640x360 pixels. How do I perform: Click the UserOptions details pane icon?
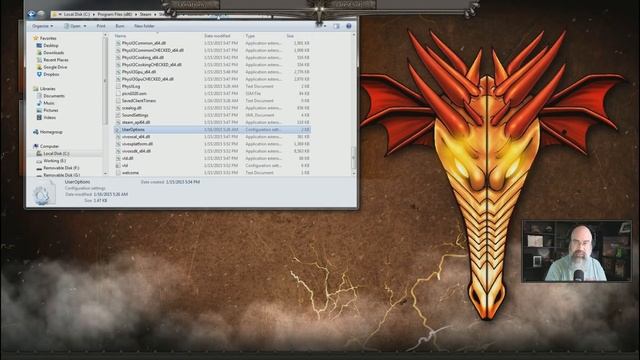(x=44, y=193)
